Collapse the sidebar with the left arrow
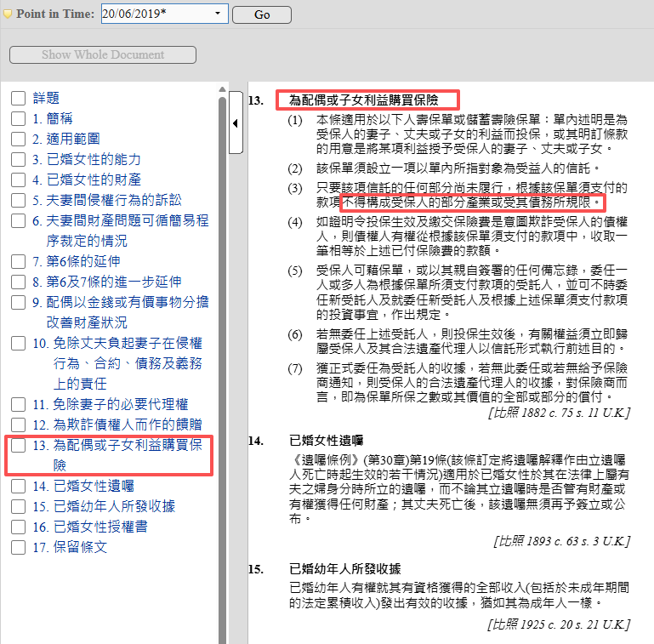Screen dimensions: 654x644 tap(236, 124)
